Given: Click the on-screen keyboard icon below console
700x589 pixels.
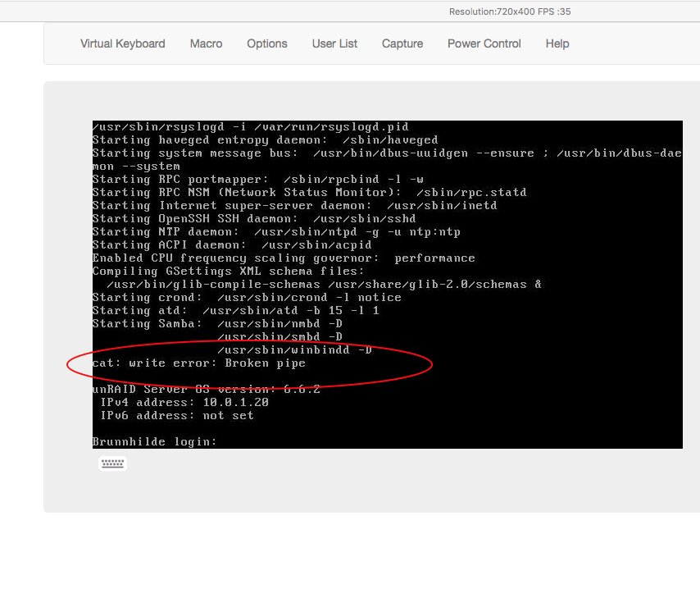Looking at the screenshot, I should click(x=112, y=463).
